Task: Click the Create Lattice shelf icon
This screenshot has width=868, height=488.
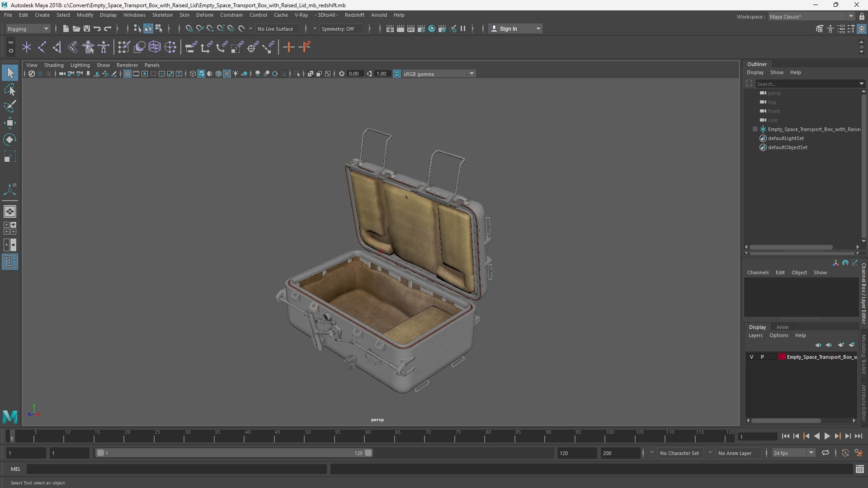Action: click(x=155, y=47)
